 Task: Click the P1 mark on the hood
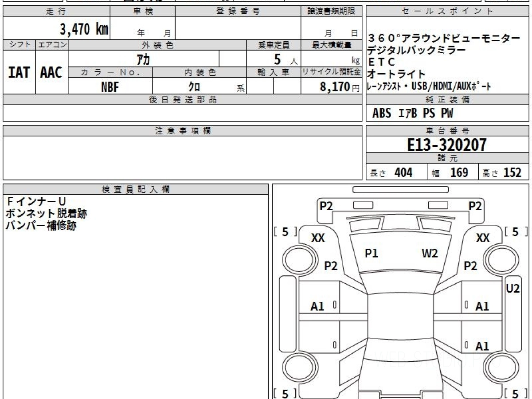pyautogui.click(x=372, y=253)
